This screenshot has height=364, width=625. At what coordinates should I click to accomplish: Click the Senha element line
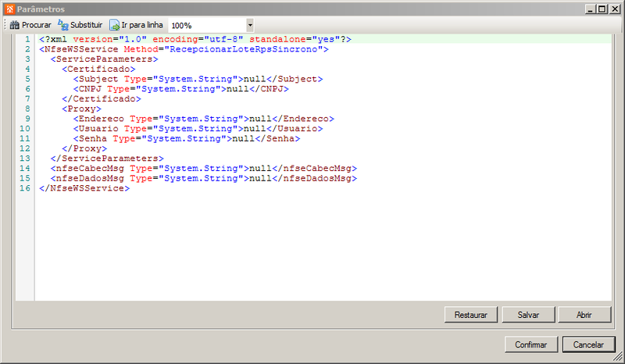(x=187, y=139)
